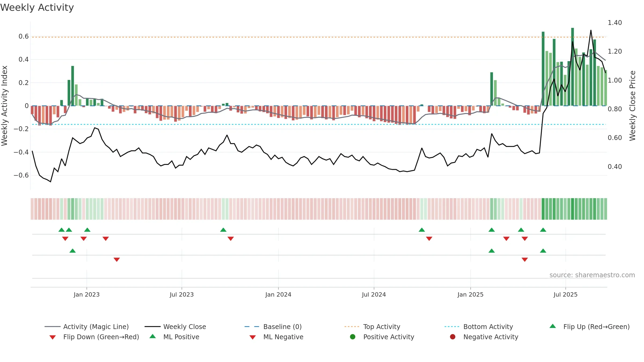The width and height of the screenshot is (644, 362).
Task: Click the tallest green activity bar in July 2025
Action: (573, 67)
